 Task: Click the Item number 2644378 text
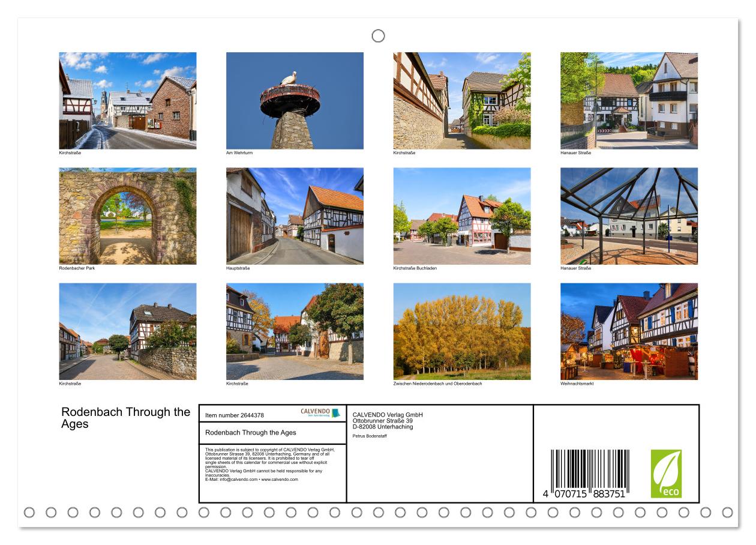tap(235, 415)
